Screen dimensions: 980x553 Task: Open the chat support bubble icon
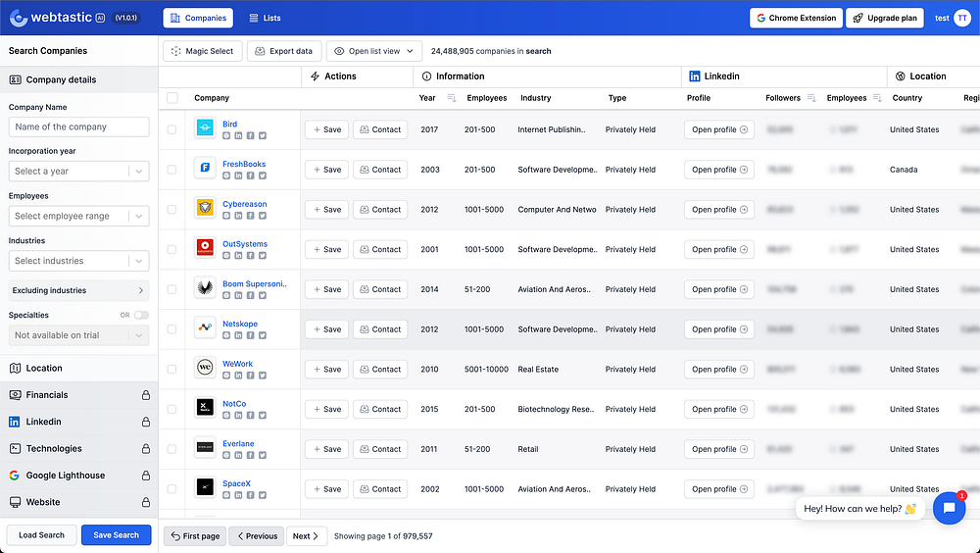click(x=949, y=508)
